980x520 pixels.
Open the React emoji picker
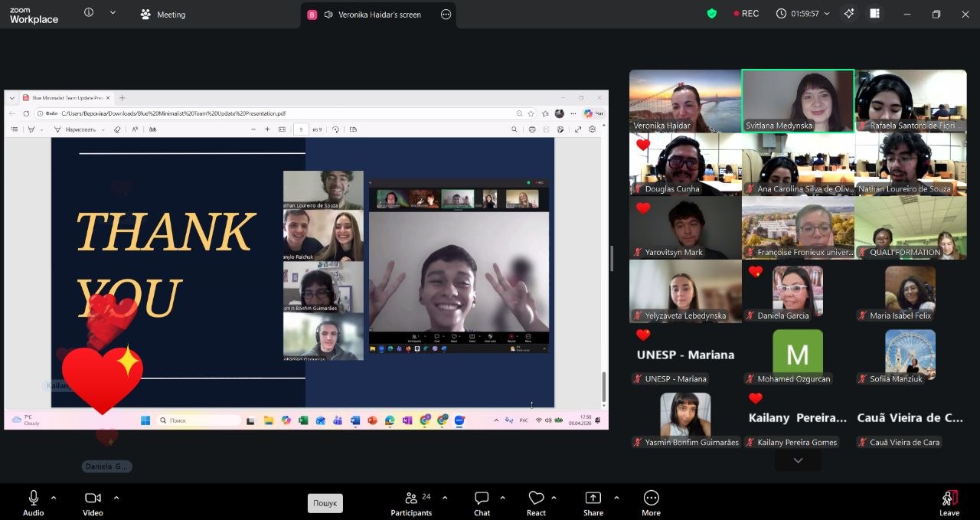[x=536, y=503]
